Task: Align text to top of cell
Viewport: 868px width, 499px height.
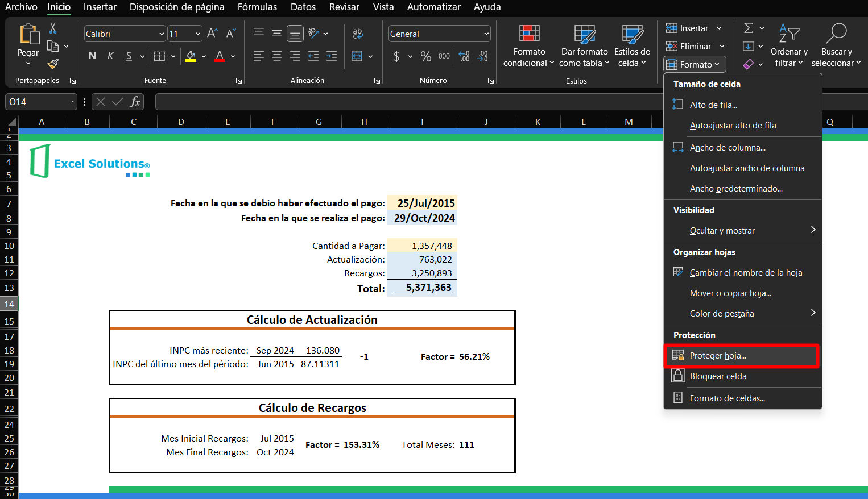Action: click(259, 34)
